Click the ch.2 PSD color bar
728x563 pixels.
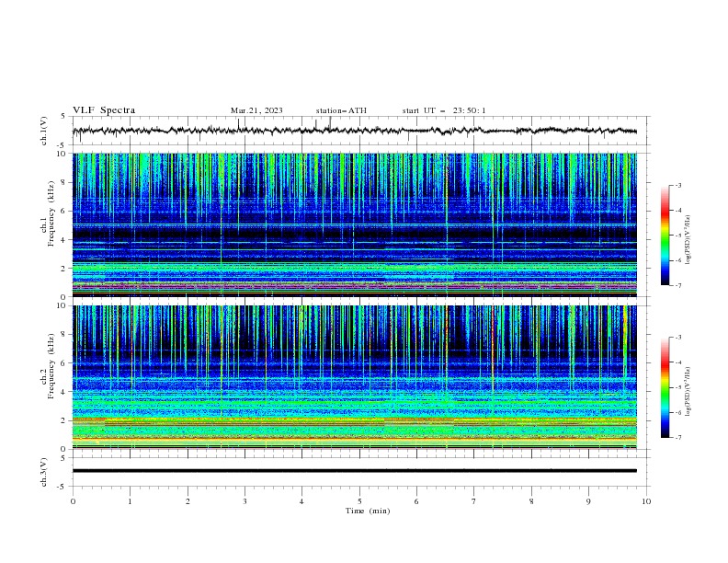point(665,387)
